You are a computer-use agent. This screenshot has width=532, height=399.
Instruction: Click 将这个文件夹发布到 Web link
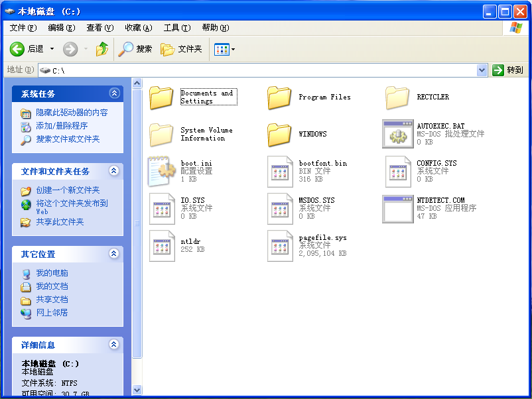(72, 207)
